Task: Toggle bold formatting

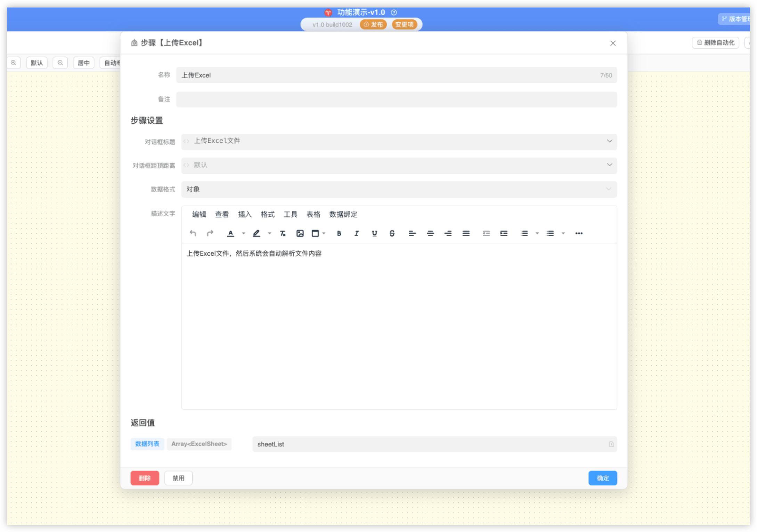Action: pyautogui.click(x=339, y=233)
